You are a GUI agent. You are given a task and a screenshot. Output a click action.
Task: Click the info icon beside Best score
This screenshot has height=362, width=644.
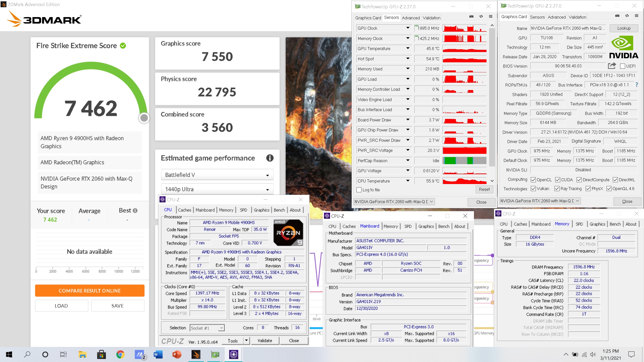[x=135, y=211]
